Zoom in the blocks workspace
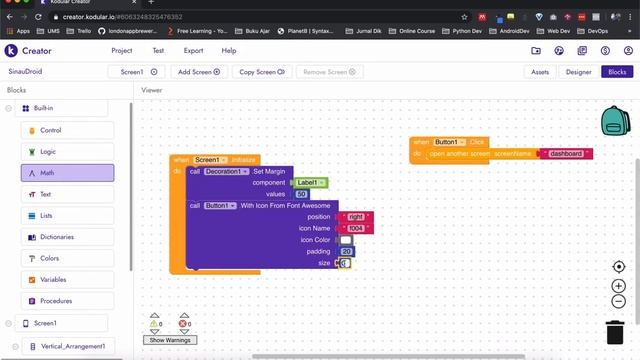The width and height of the screenshot is (640, 360). tap(619, 286)
